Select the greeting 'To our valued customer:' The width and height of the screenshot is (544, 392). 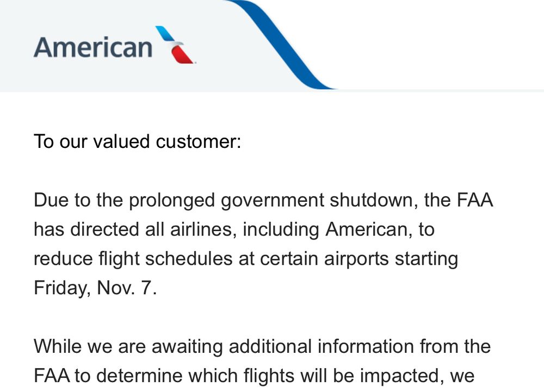click(x=138, y=141)
